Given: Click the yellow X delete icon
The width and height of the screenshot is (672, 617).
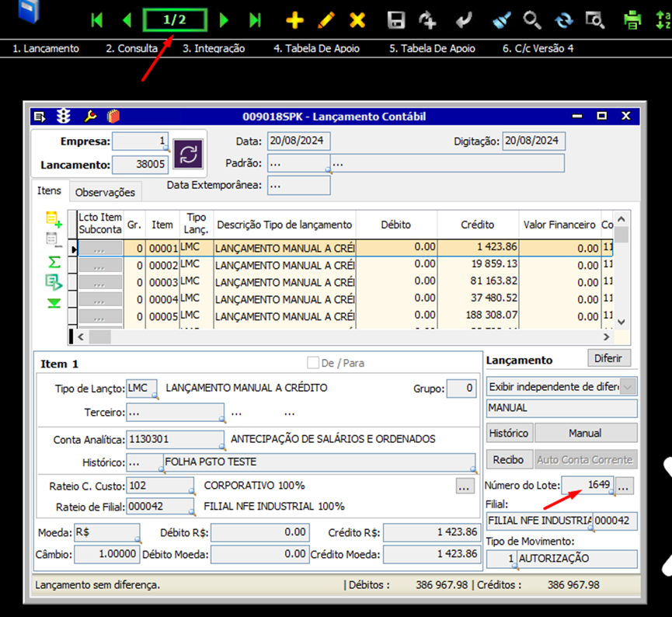Looking at the screenshot, I should [x=357, y=20].
